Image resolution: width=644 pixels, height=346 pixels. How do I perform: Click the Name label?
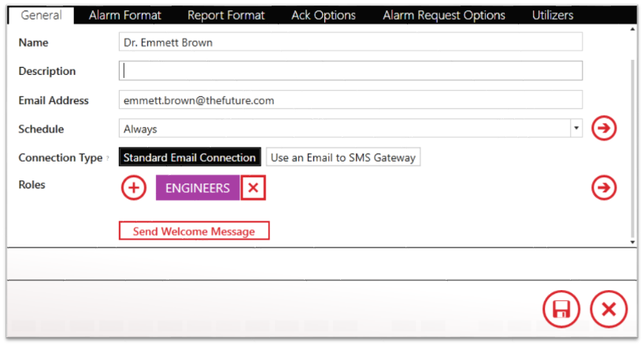(x=33, y=43)
